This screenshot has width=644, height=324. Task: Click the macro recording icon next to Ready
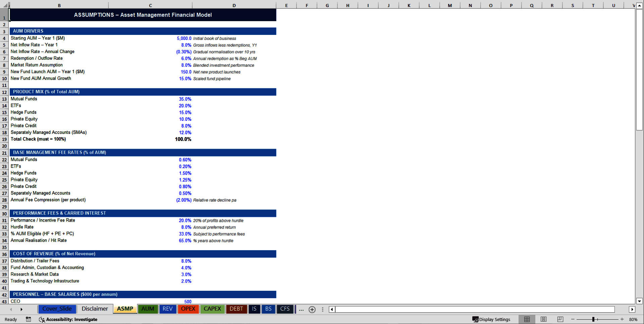tap(29, 319)
